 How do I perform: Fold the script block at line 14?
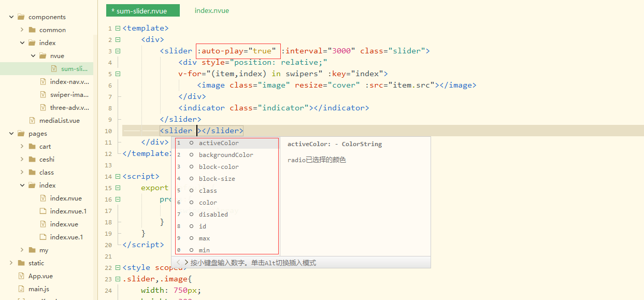pyautogui.click(x=118, y=177)
